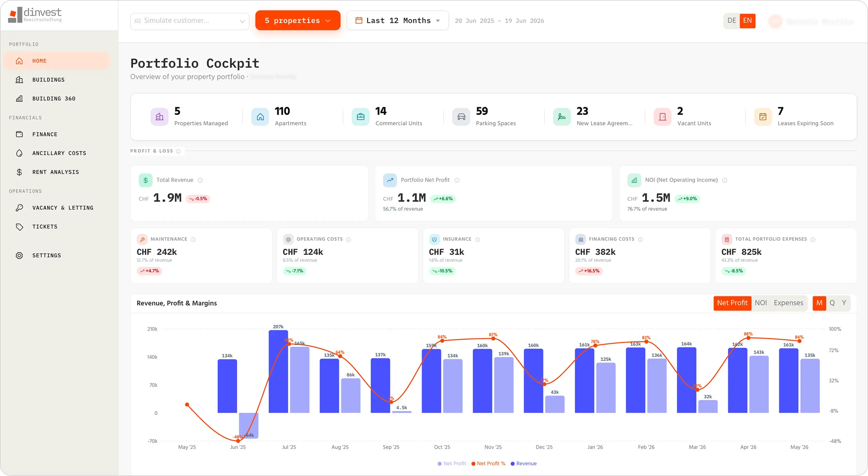Click the date range text 20 Jun 2025 – 19 Jun 2026
Viewport: 868px width, 476px height.
tap(499, 21)
